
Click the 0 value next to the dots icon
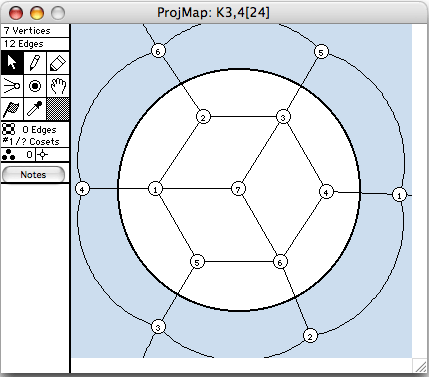(29, 155)
